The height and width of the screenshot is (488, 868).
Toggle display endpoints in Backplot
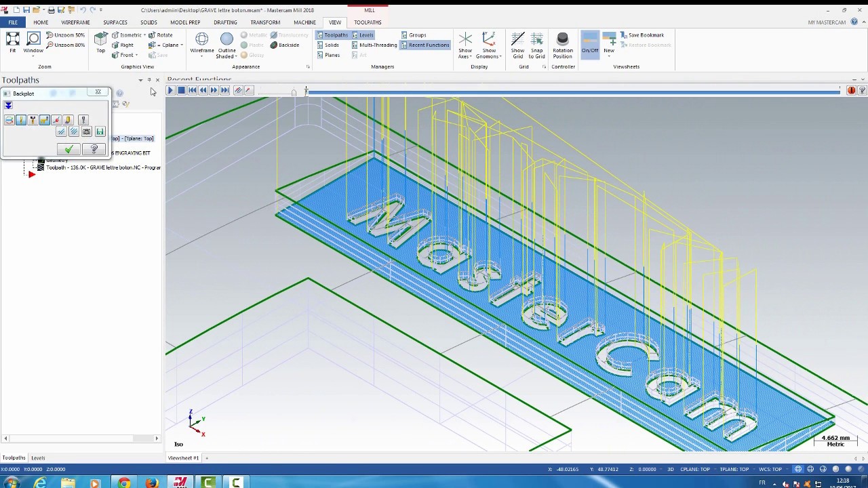click(56, 120)
